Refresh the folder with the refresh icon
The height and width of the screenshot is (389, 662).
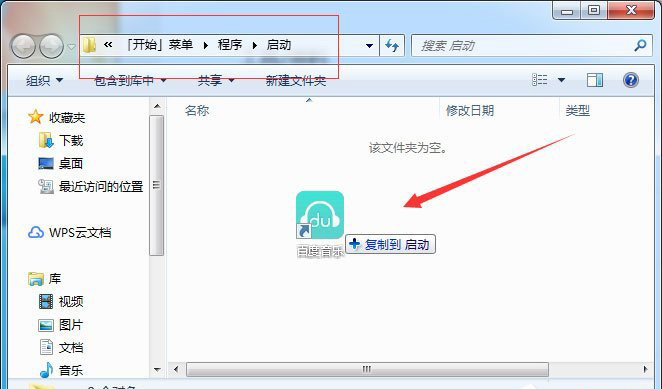[392, 45]
